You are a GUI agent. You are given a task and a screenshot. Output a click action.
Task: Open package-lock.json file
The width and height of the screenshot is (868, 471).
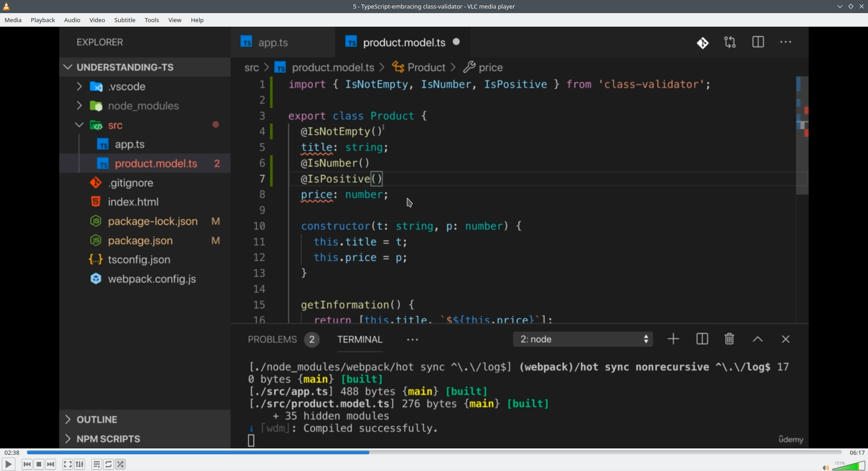145,221
